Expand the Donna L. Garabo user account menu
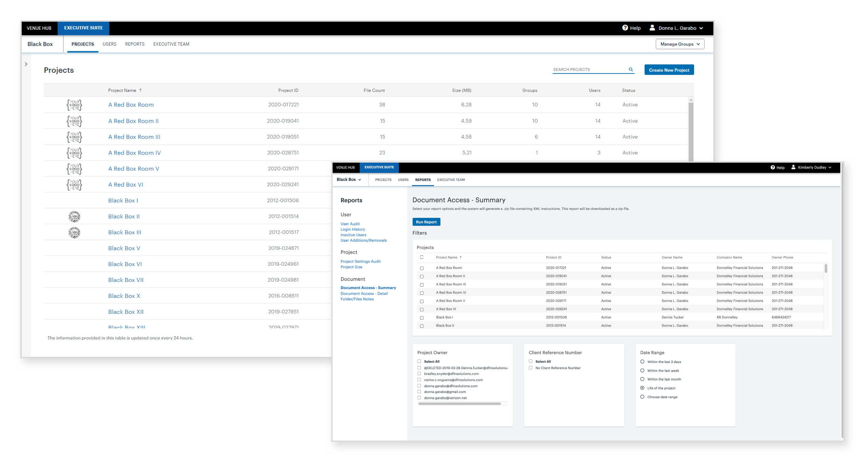 click(677, 28)
